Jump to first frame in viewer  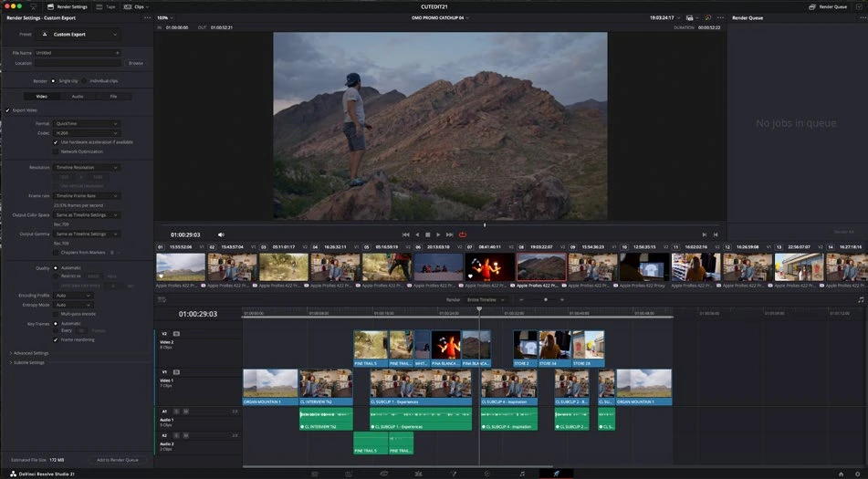[x=406, y=234]
